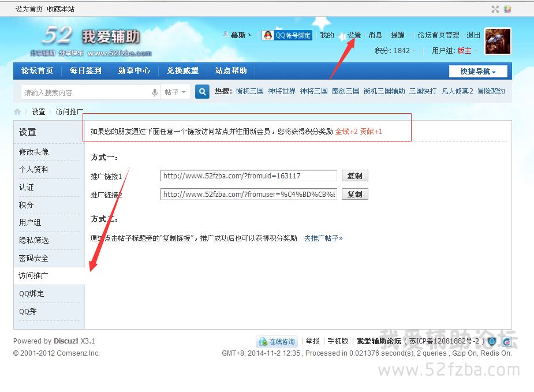
Task: Click hot search term 魔剑三国
Action: 345,91
